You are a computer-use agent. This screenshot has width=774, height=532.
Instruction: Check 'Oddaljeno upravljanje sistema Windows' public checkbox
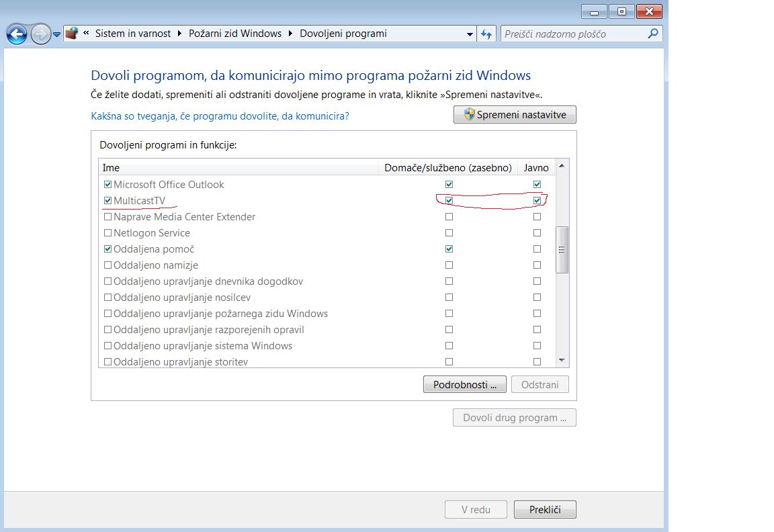click(537, 346)
